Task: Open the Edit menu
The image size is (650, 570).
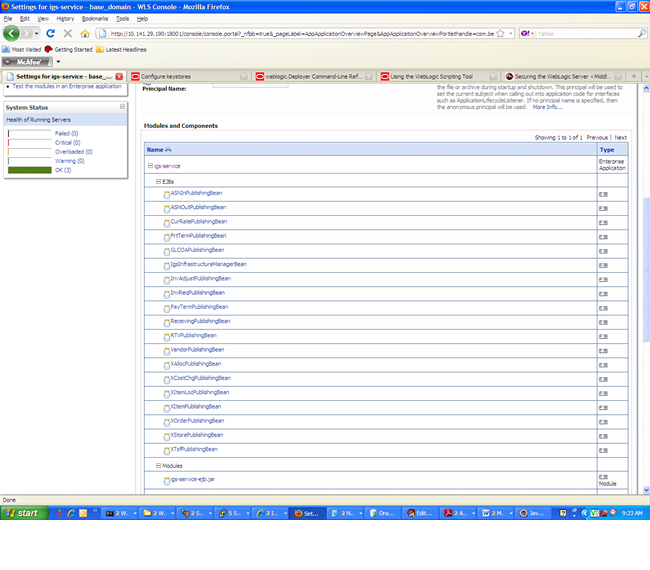Action: click(x=25, y=19)
